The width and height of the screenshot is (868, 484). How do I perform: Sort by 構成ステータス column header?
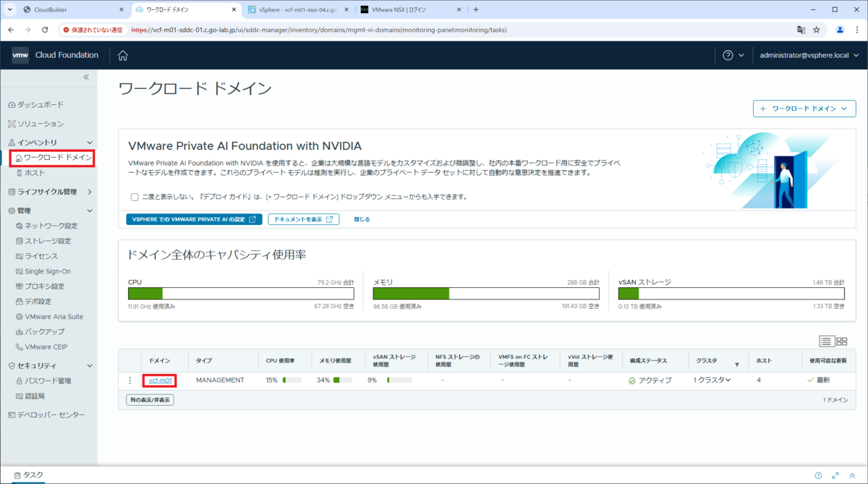648,360
